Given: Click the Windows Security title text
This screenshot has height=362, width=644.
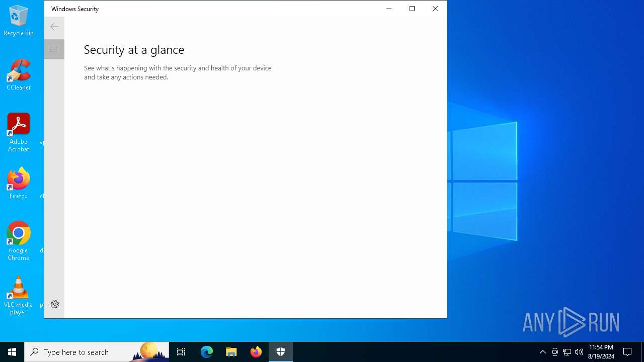Looking at the screenshot, I should (x=75, y=9).
